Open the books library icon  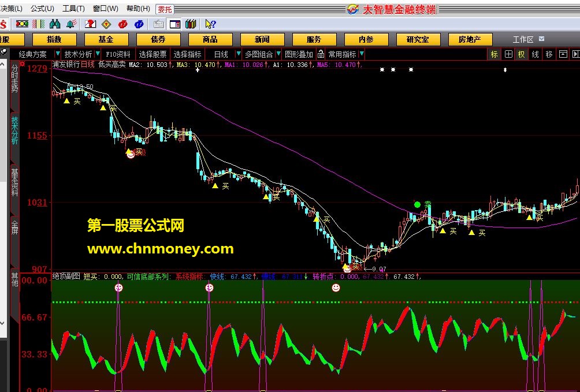[191, 24]
